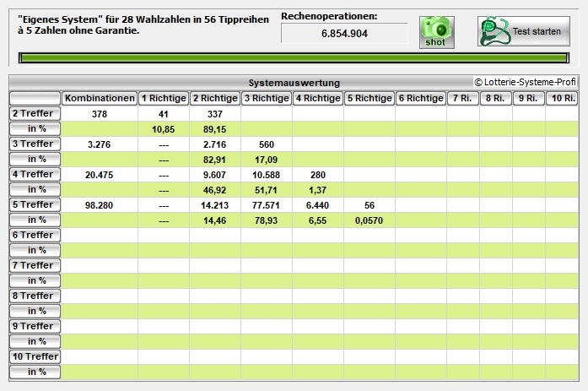Click the 'in %' header below 10 Treffer

tap(35, 372)
